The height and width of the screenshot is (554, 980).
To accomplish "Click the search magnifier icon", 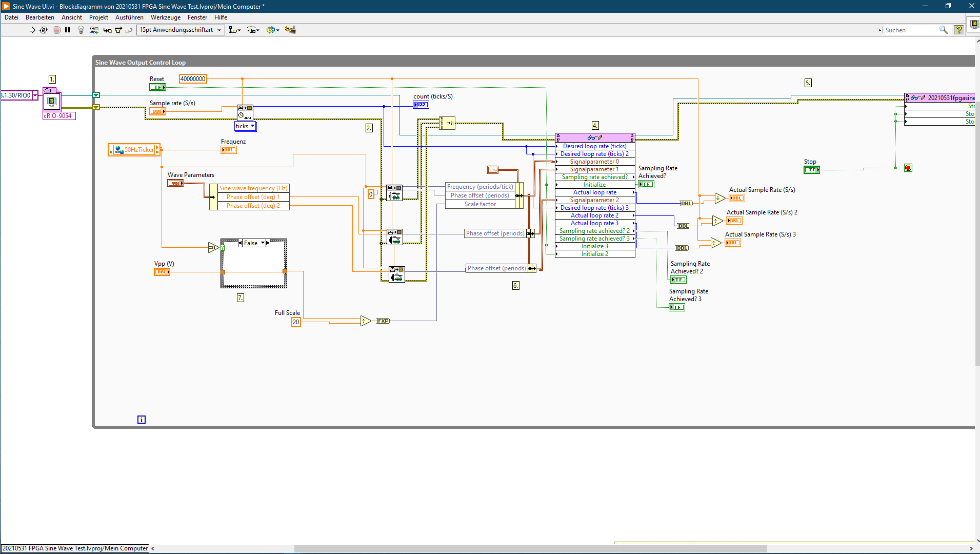I will tap(943, 30).
